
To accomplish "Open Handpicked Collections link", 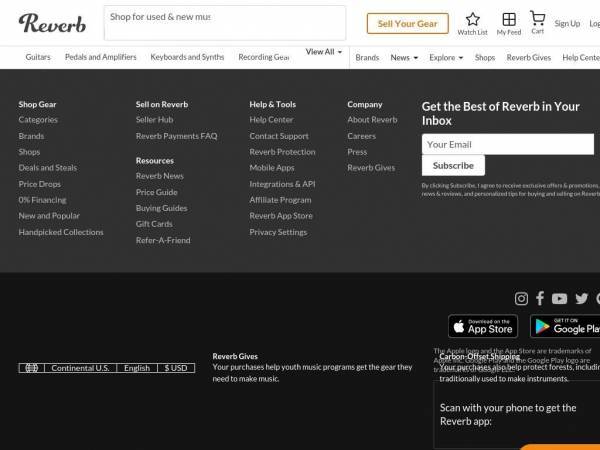I will pos(61,232).
